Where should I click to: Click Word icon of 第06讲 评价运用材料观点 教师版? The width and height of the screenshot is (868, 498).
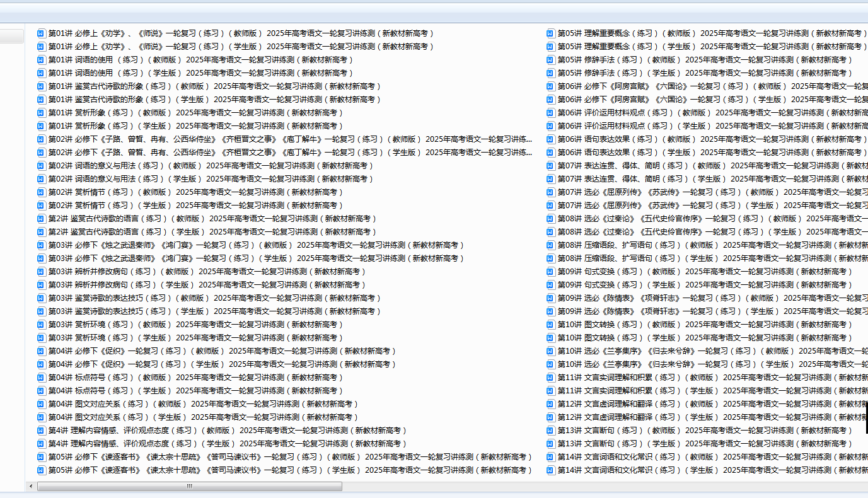point(551,112)
